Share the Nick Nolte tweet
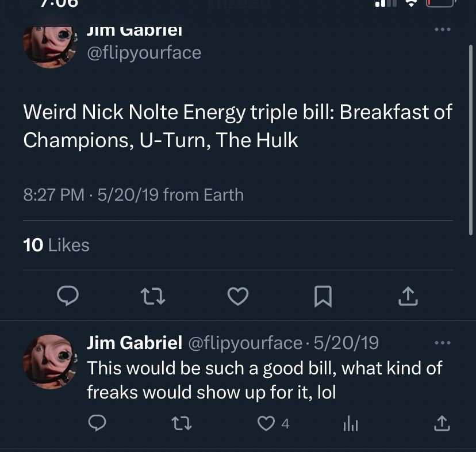Image resolution: width=476 pixels, height=452 pixels. 408,296
